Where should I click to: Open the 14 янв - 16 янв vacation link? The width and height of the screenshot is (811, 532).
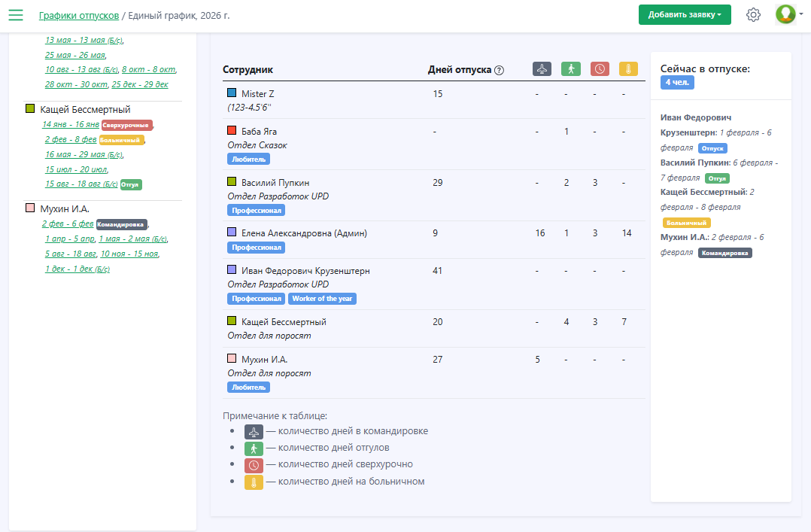71,125
